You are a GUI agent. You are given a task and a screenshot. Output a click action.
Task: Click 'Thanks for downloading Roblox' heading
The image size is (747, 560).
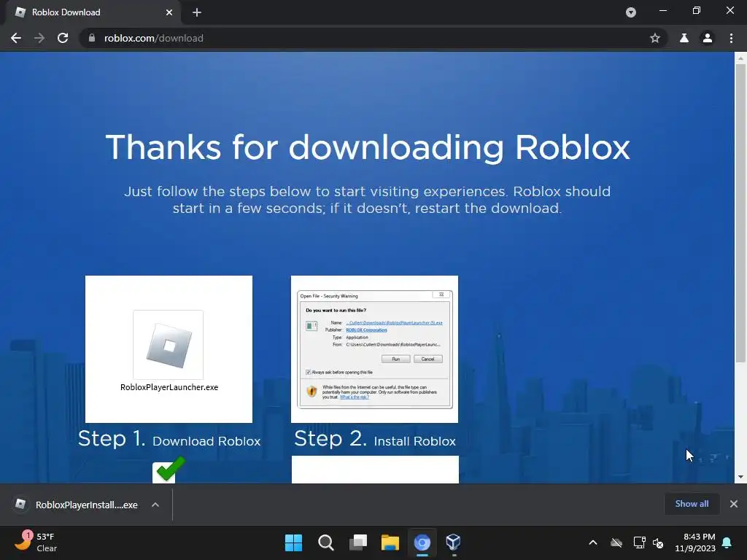pos(368,147)
